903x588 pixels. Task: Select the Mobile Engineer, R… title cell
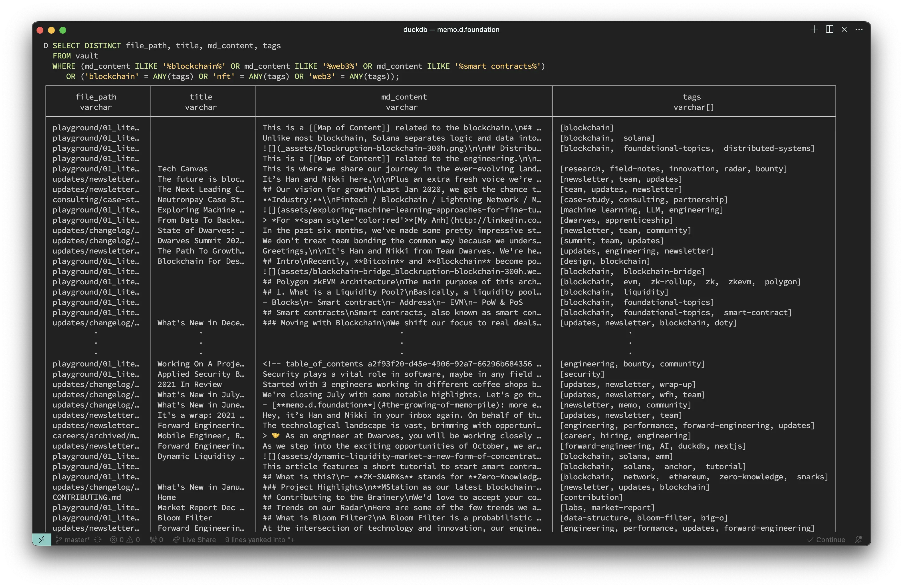[x=201, y=436]
